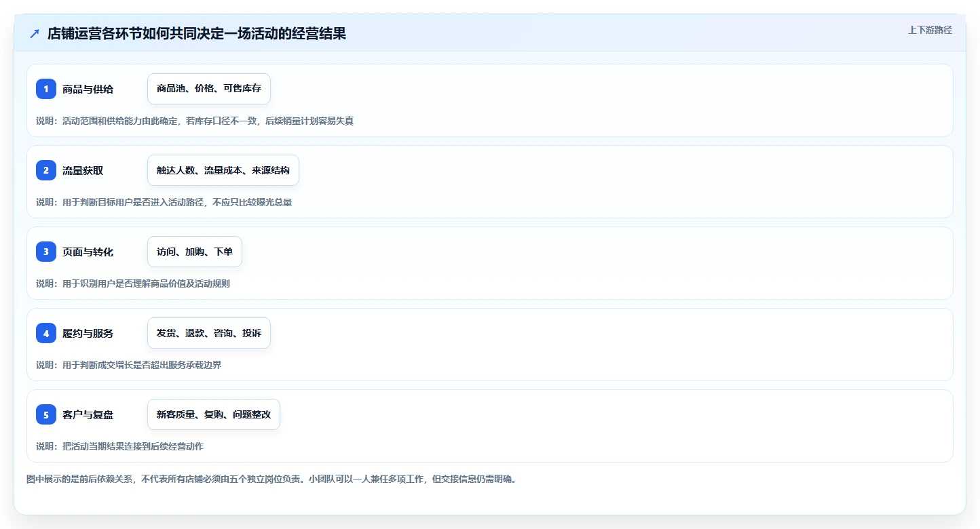Viewport: 980px width, 529px height.
Task: Click the 上下游路径 label
Action: pyautogui.click(x=930, y=30)
